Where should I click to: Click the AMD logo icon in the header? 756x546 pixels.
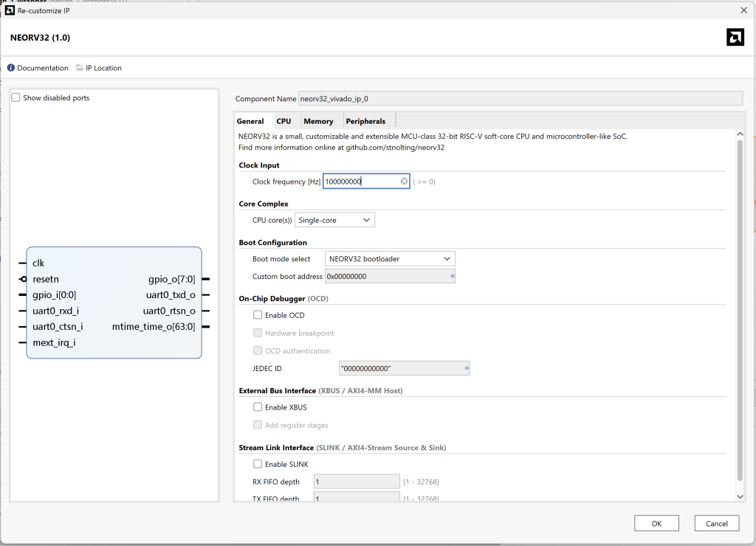[735, 37]
